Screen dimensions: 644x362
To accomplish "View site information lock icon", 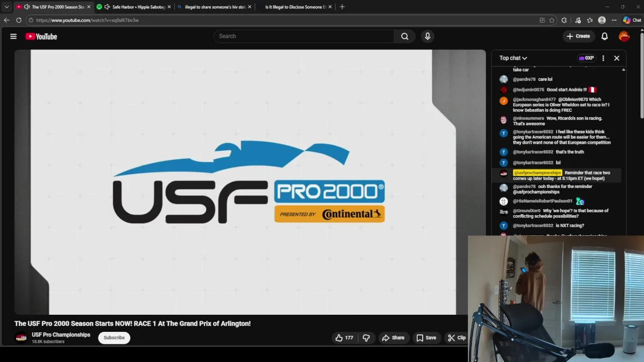I will click(x=31, y=20).
